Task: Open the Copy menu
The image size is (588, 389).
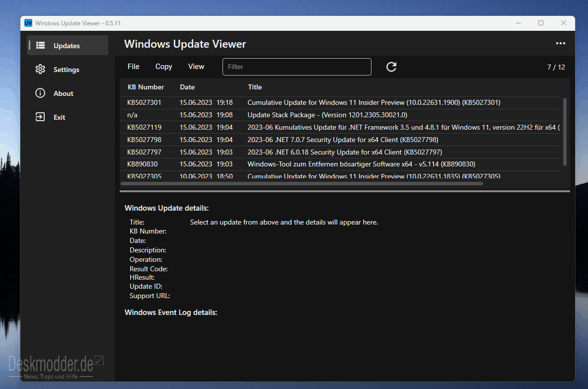Action: tap(164, 67)
